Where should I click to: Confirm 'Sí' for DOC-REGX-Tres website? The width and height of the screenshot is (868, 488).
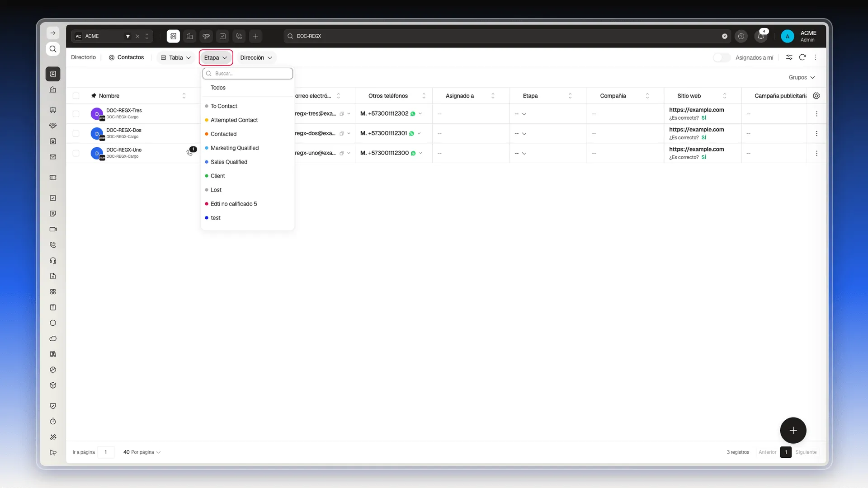(x=704, y=118)
